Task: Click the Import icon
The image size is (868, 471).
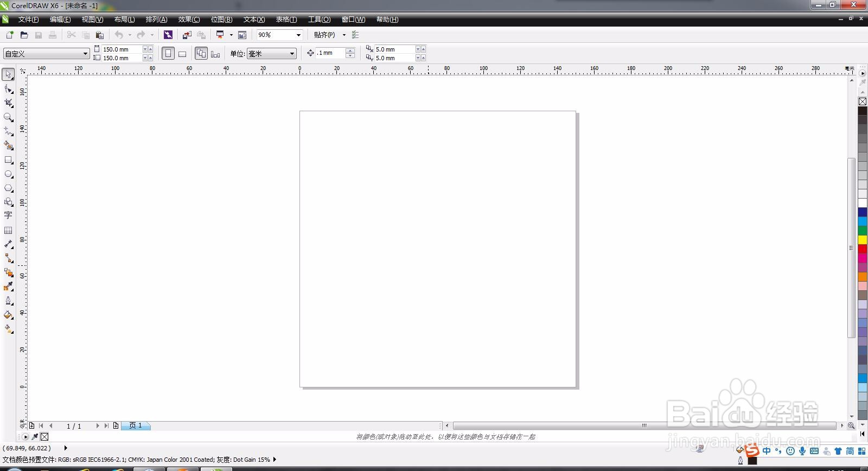Action: point(187,35)
